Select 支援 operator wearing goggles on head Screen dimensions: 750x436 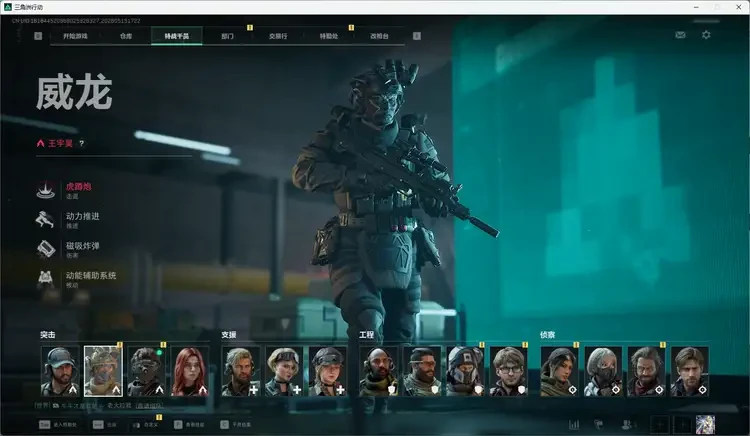coord(284,371)
